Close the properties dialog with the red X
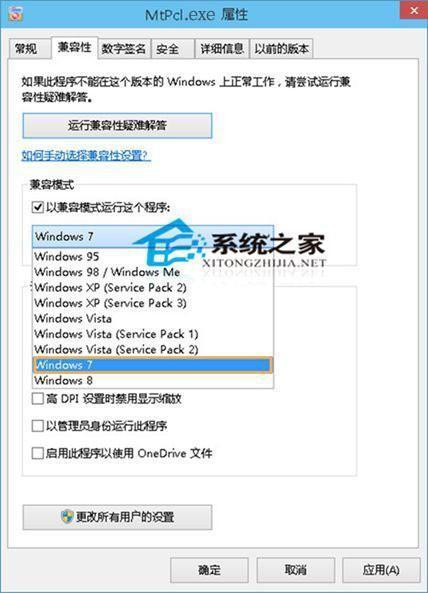 (x=414, y=10)
